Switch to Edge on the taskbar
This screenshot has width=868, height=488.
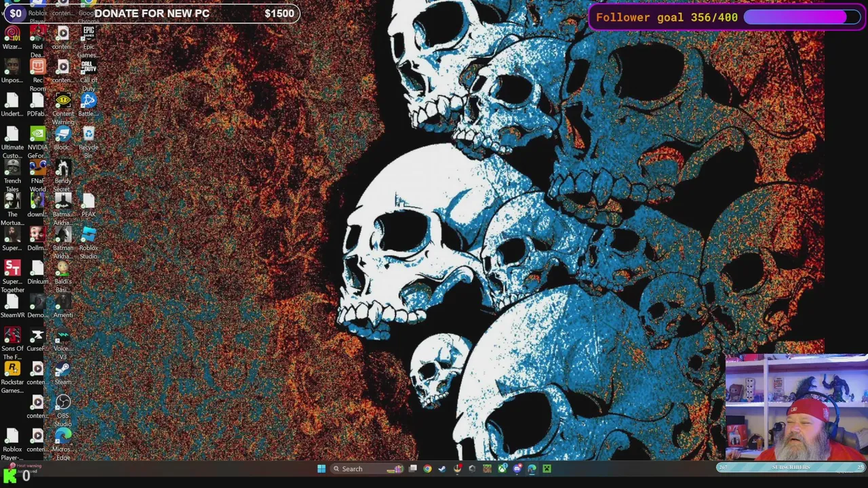pyautogui.click(x=532, y=468)
